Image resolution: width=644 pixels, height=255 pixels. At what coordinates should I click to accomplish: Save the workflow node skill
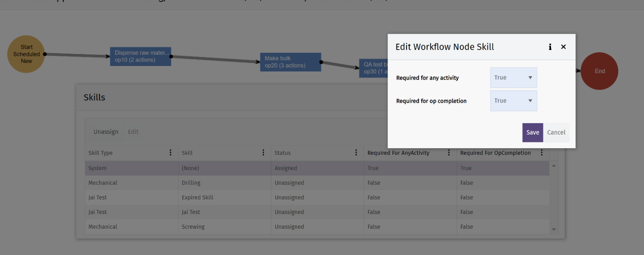[533, 133]
